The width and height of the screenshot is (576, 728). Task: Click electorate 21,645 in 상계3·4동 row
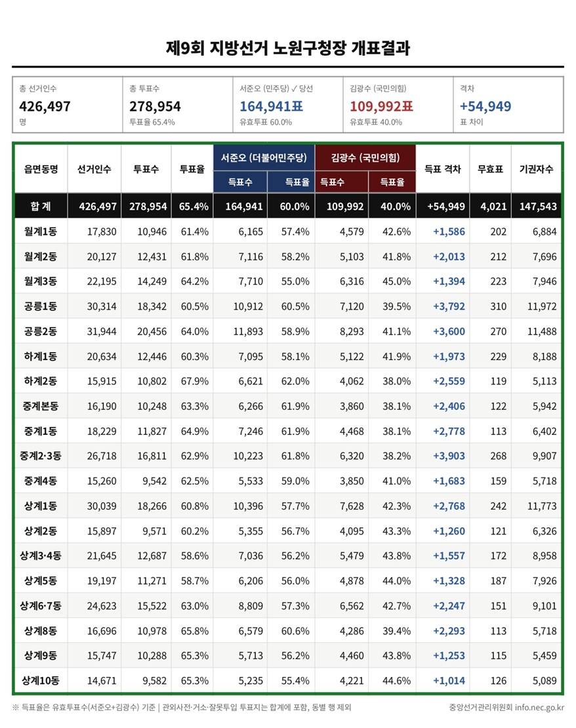click(102, 556)
